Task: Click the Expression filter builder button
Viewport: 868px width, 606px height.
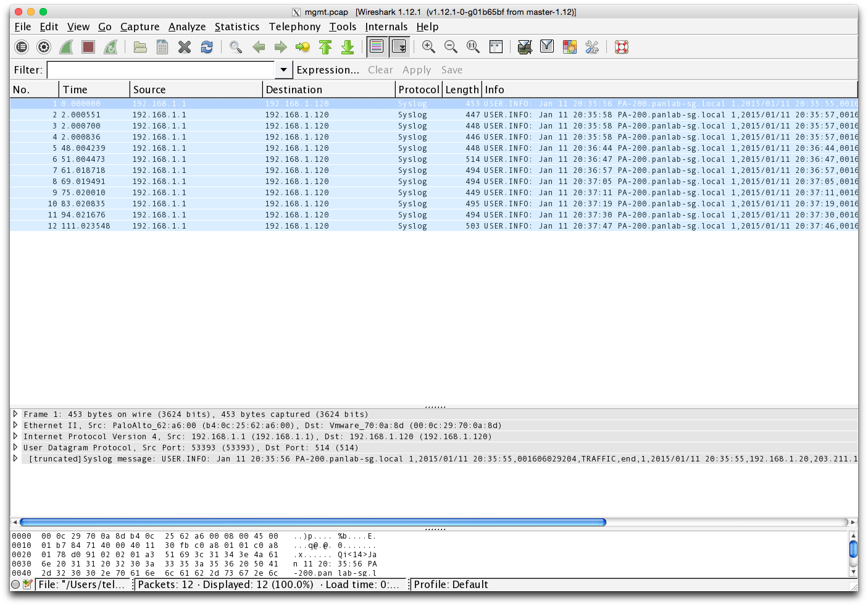Action: (x=328, y=70)
